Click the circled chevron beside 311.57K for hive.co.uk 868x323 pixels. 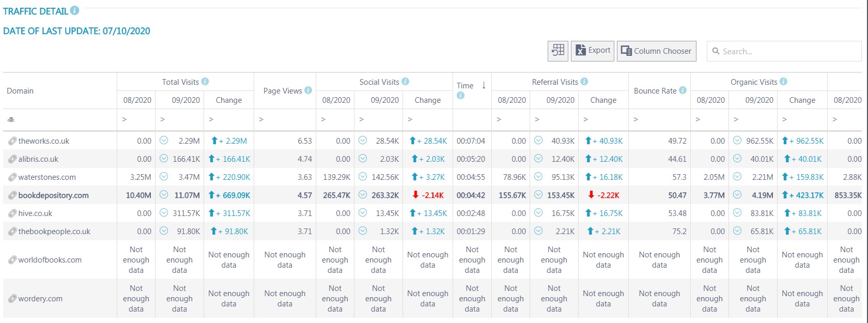(164, 212)
